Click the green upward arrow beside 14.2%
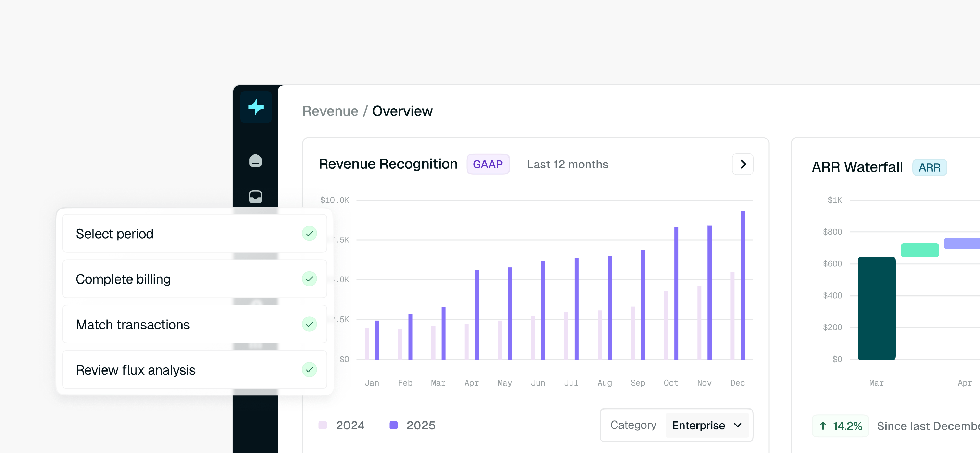 823,426
